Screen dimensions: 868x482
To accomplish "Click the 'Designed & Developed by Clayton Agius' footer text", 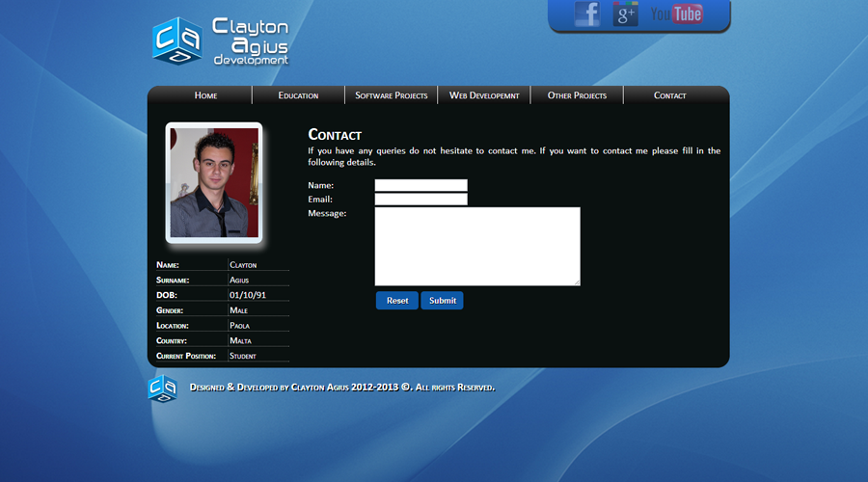I will coord(269,388).
